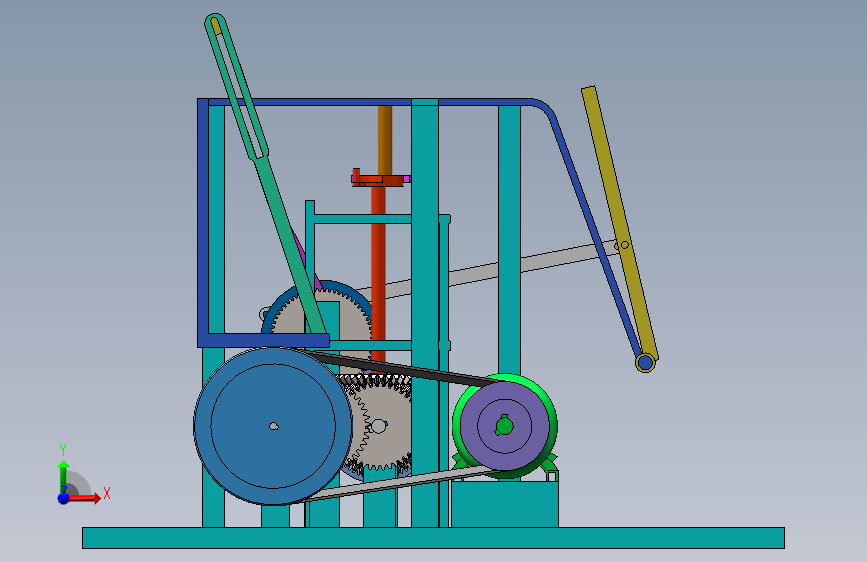Pick the gray connecting rod to yellow lever

487,270
